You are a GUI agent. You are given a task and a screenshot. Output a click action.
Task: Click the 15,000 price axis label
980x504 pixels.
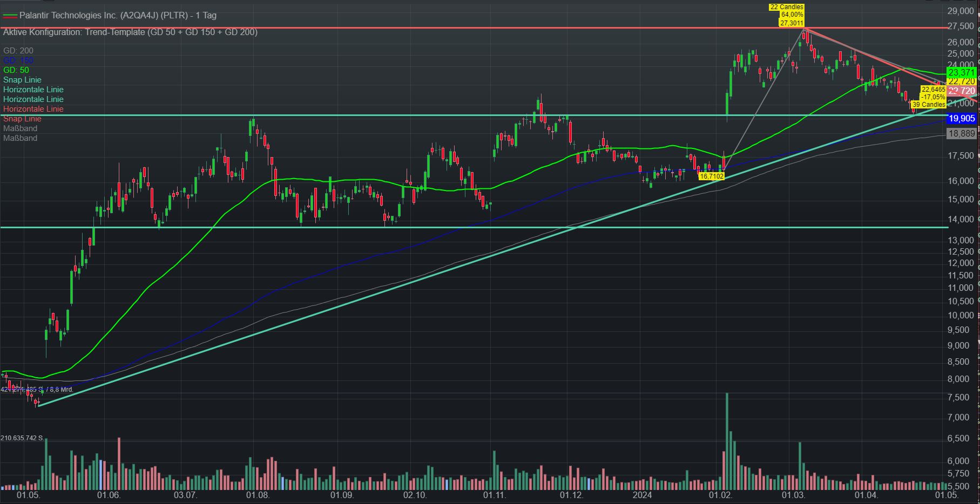[x=961, y=200]
